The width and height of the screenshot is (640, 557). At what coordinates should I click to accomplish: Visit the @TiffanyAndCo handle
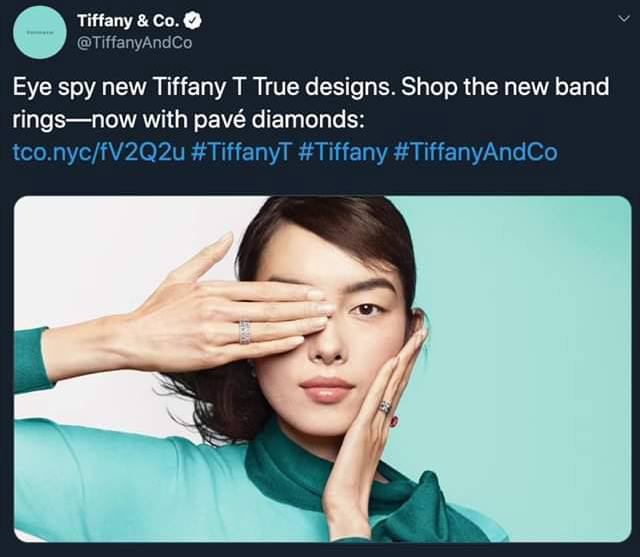tap(134, 42)
